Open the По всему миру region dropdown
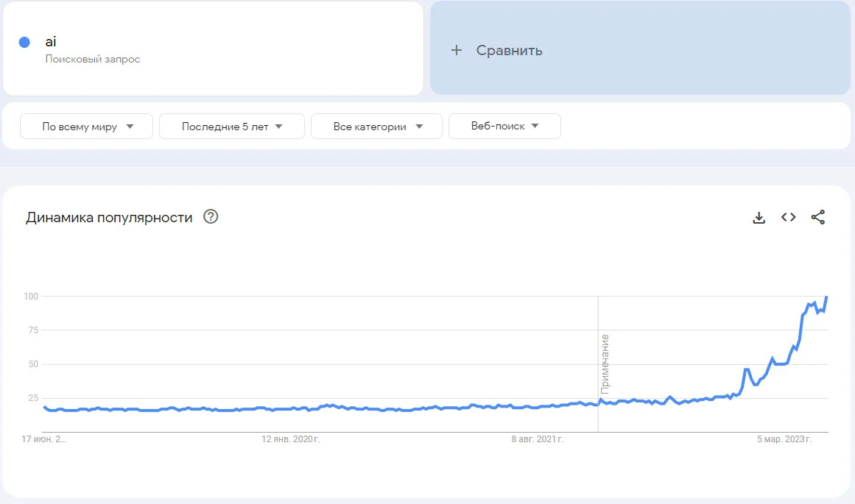The image size is (855, 504). point(86,127)
